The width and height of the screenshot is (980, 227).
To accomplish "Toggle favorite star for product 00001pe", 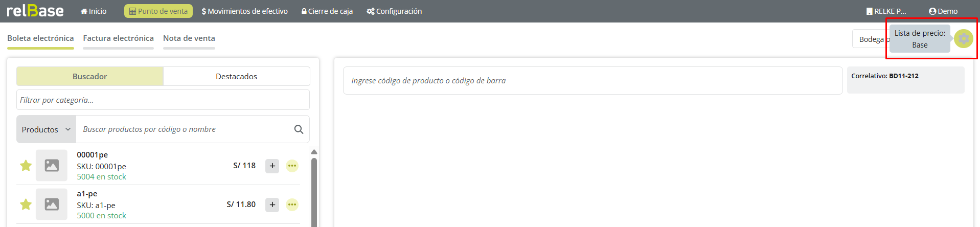I will pyautogui.click(x=26, y=166).
